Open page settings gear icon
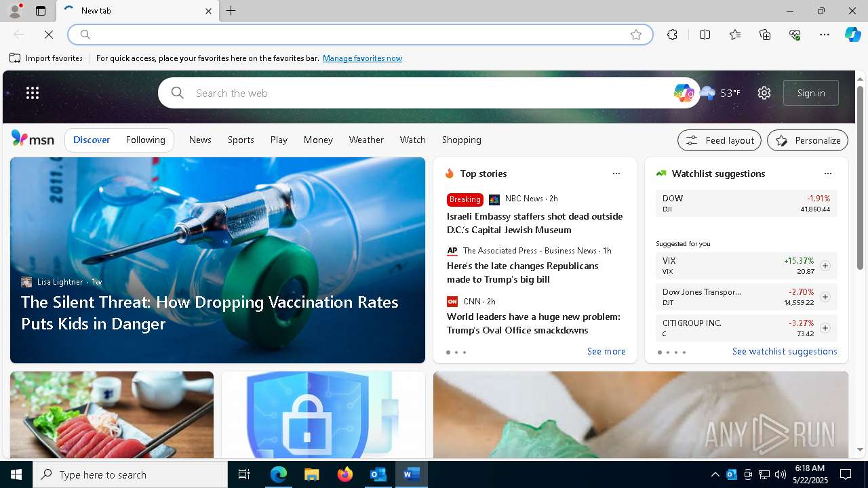 pyautogui.click(x=764, y=93)
